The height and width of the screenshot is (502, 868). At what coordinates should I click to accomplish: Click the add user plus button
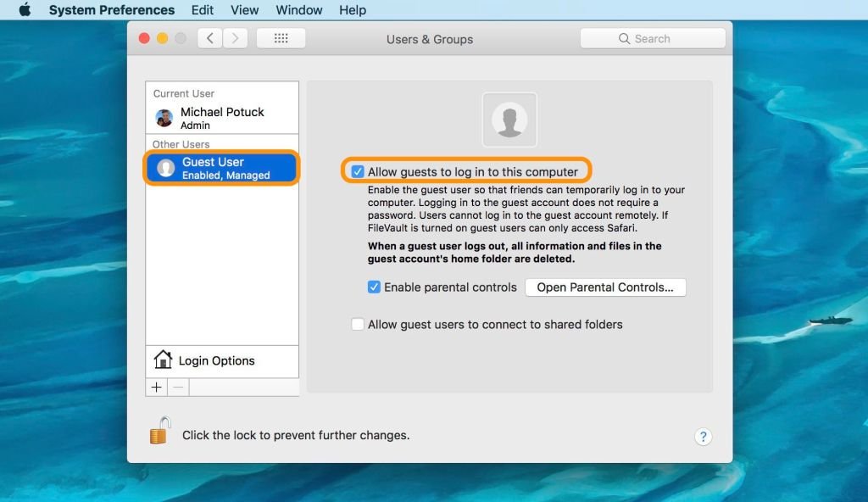[x=156, y=388]
